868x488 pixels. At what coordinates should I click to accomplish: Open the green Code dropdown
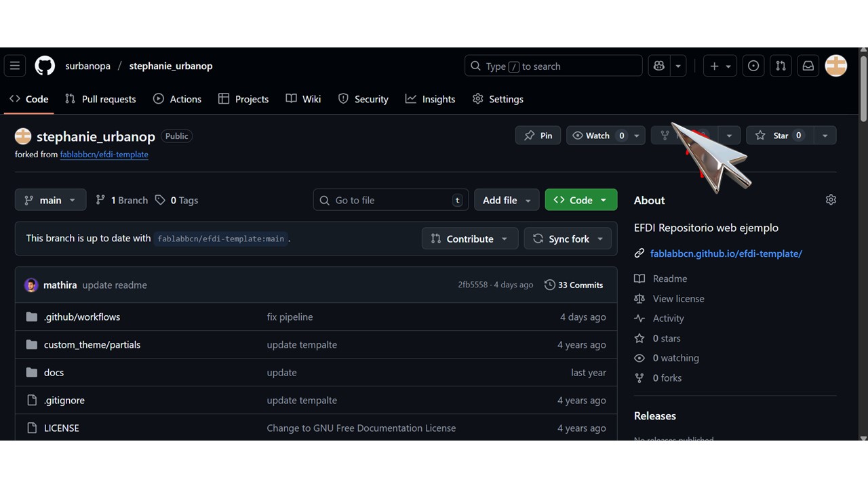[x=580, y=200]
